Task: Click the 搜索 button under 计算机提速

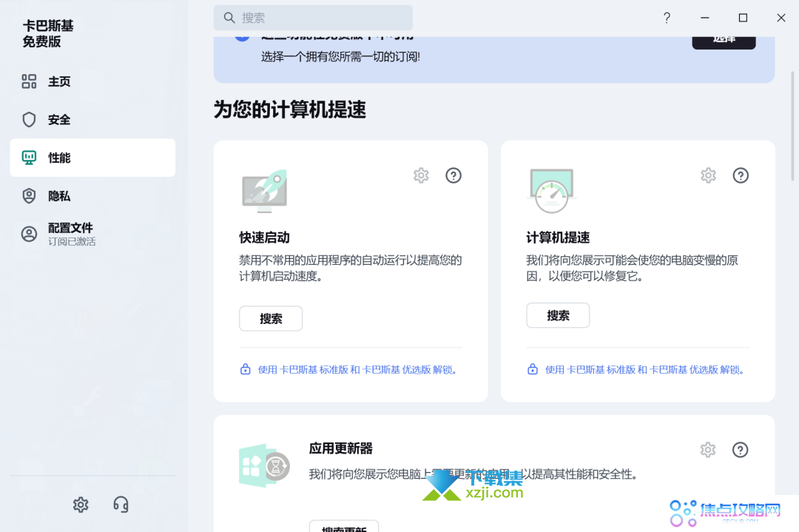Action: pyautogui.click(x=558, y=315)
